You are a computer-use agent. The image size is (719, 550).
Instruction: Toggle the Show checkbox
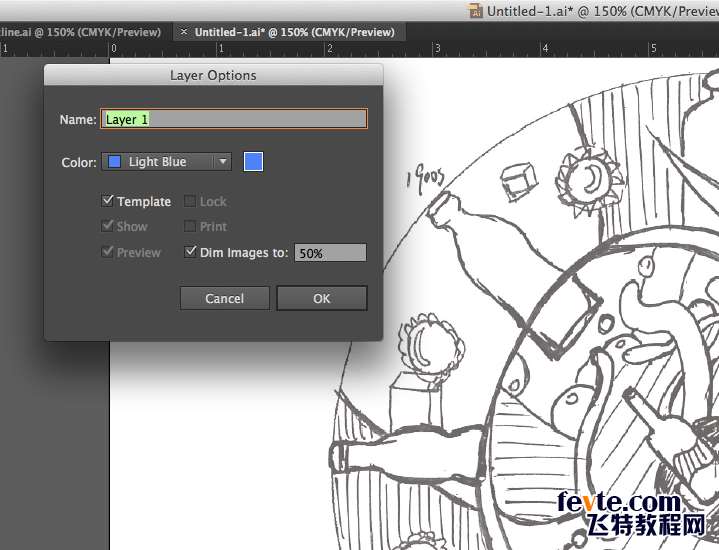[108, 227]
